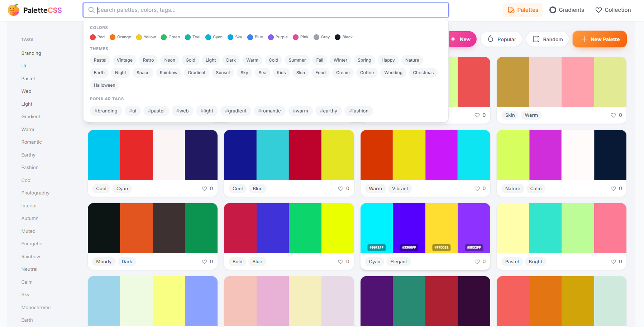Click the #gradient popular tag
This screenshot has width=644, height=327.
click(x=236, y=111)
